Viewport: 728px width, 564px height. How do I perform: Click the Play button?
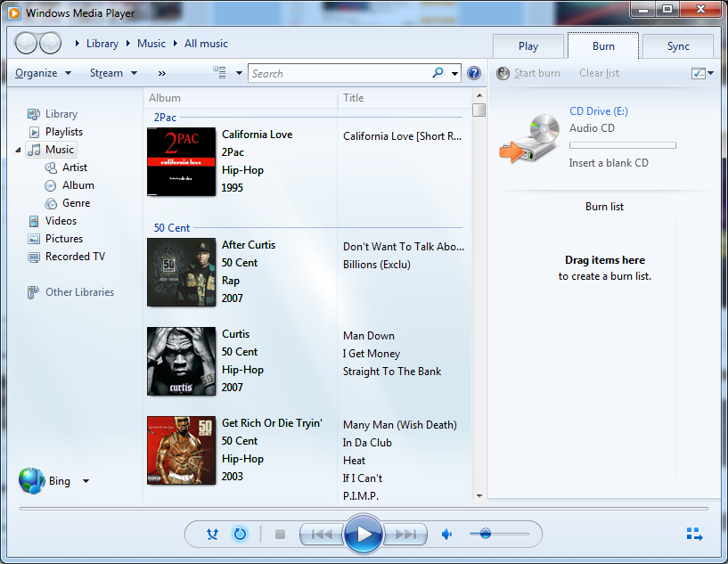point(364,535)
